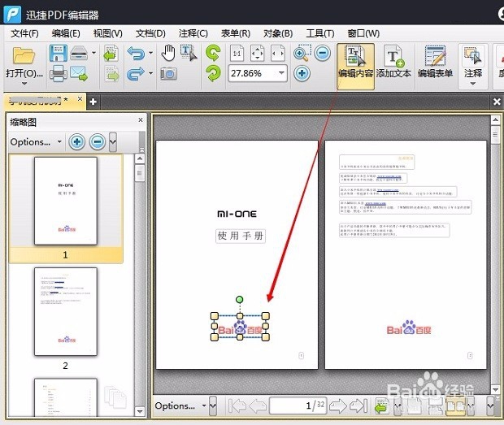Go to previous view using green back page icon
The image size is (504, 425).
(x=111, y=54)
